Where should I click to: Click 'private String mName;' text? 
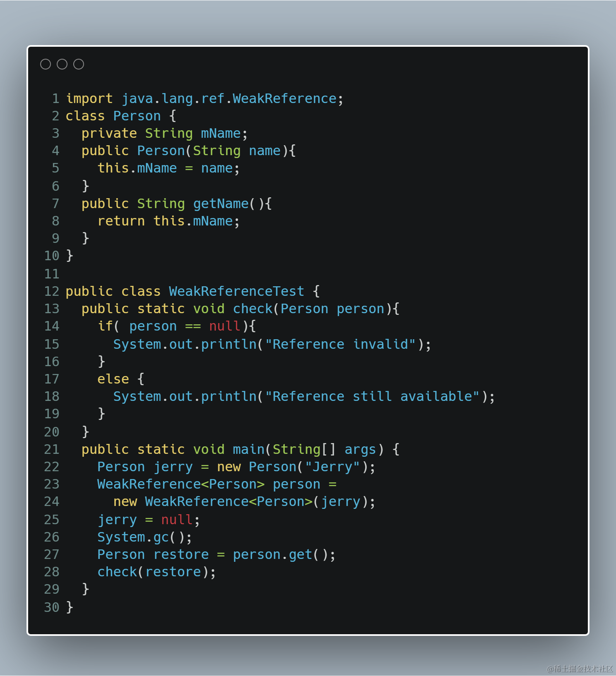point(164,134)
